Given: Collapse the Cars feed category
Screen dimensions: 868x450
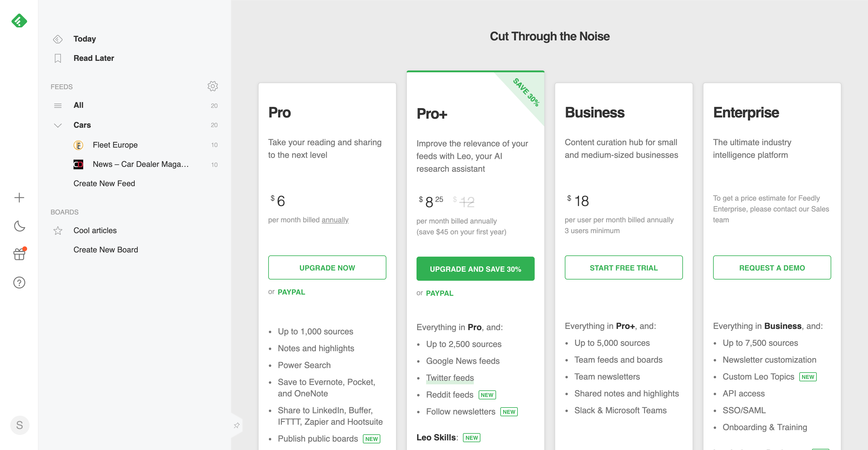Looking at the screenshot, I should [57, 125].
